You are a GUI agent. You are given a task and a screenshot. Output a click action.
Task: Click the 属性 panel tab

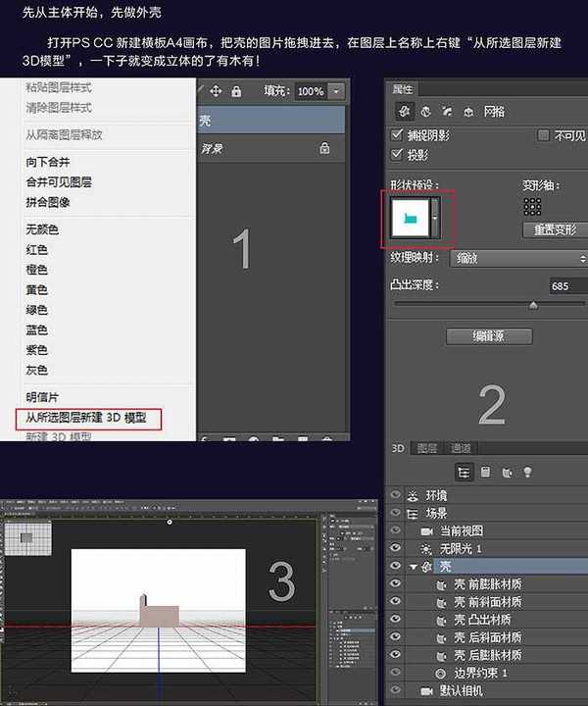[403, 89]
